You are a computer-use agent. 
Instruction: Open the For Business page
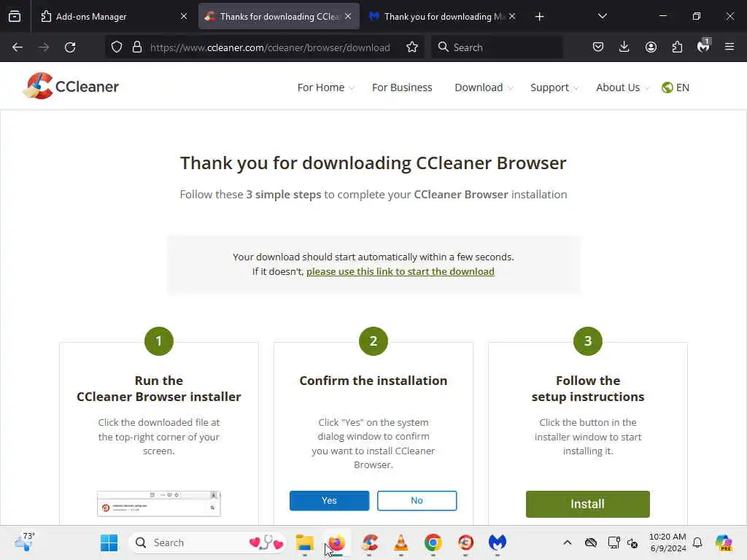[x=402, y=87]
